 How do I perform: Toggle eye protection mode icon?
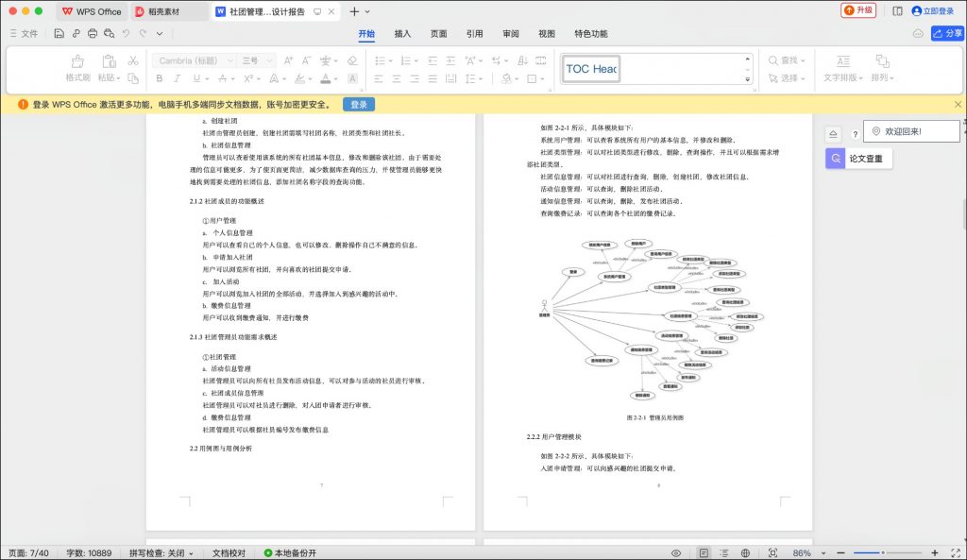pos(676,552)
